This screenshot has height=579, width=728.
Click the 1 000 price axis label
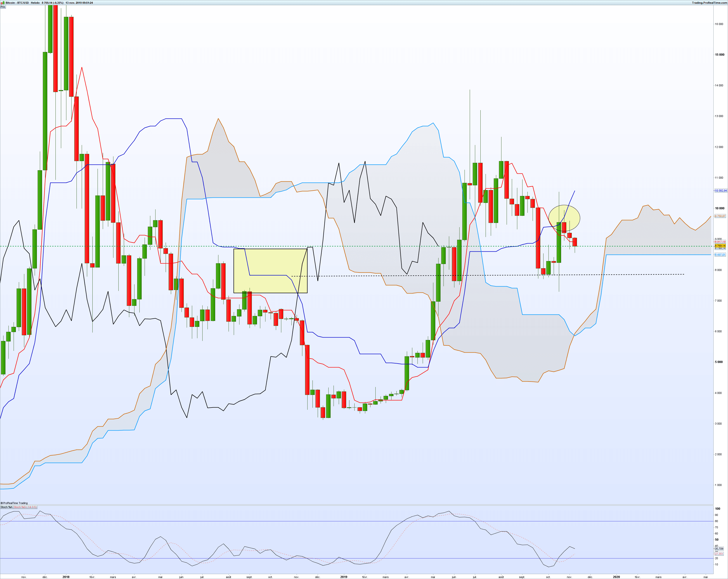tap(719, 485)
